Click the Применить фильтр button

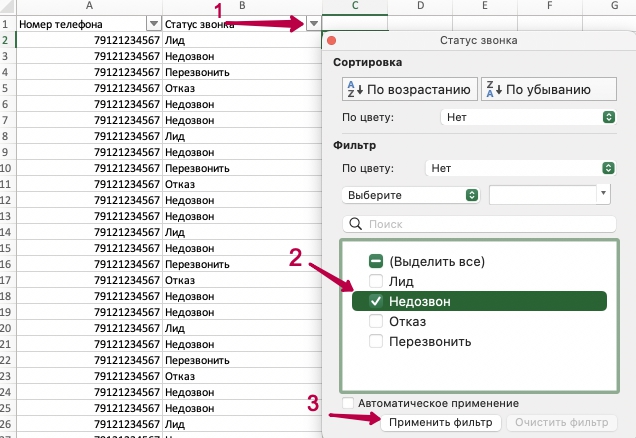point(440,423)
